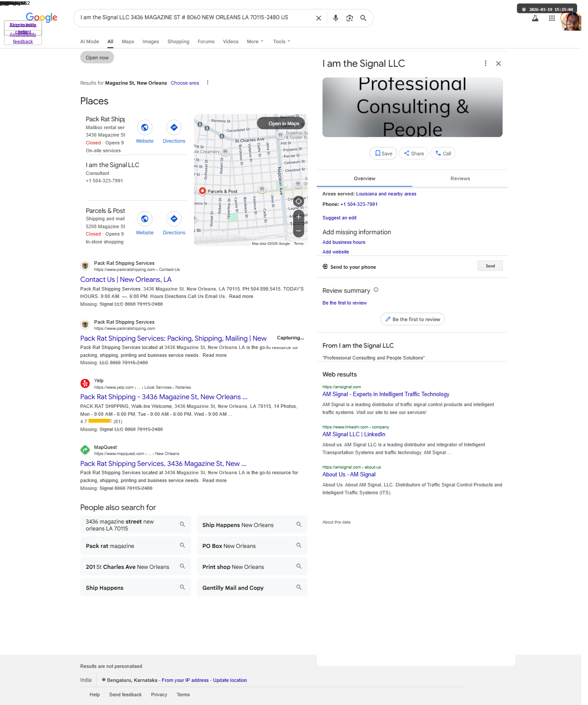Open Send feedback footer link
This screenshot has height=705, width=588.
tap(125, 695)
